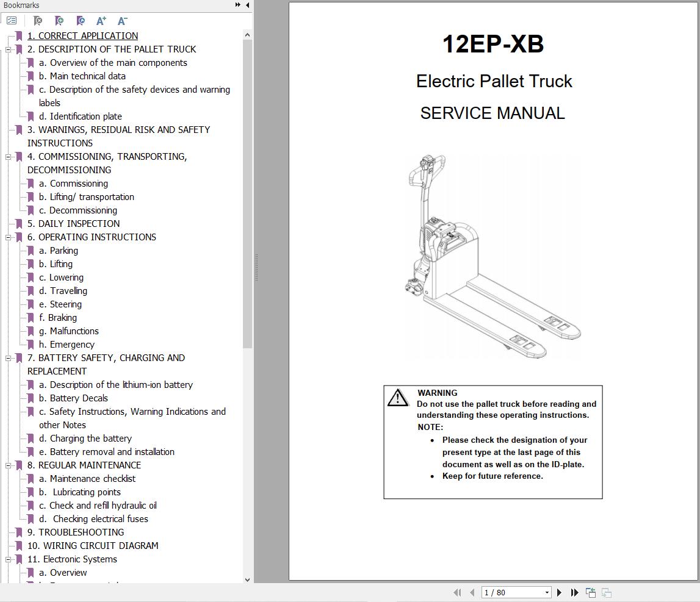Screen dimensions: 700x602
Task: Increase bookmark text size with A+ icon
Action: pyautogui.click(x=101, y=20)
